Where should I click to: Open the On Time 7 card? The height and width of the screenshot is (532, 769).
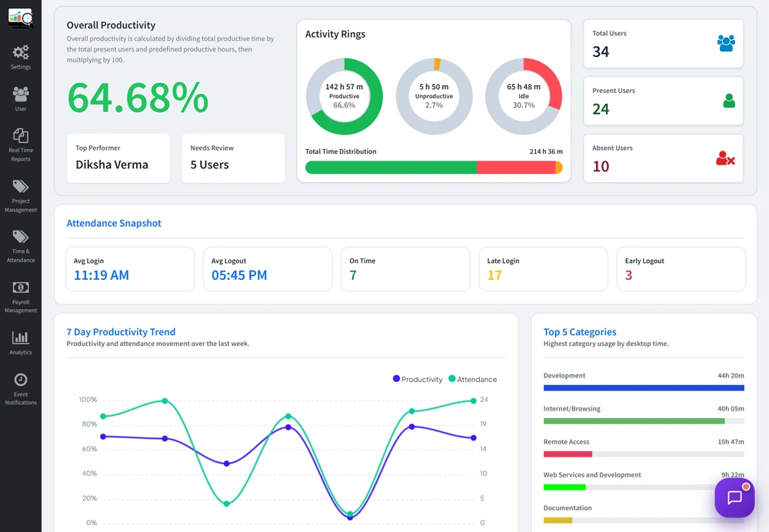[405, 269]
